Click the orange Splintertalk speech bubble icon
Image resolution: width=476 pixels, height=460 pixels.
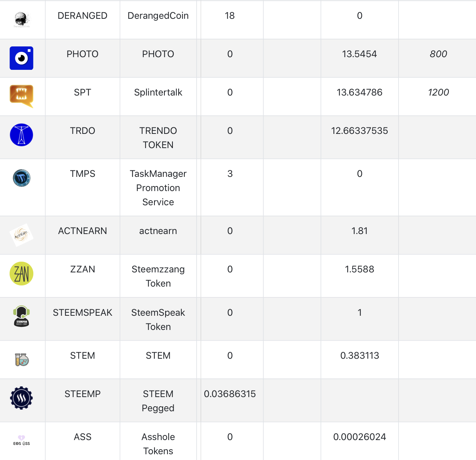click(21, 96)
